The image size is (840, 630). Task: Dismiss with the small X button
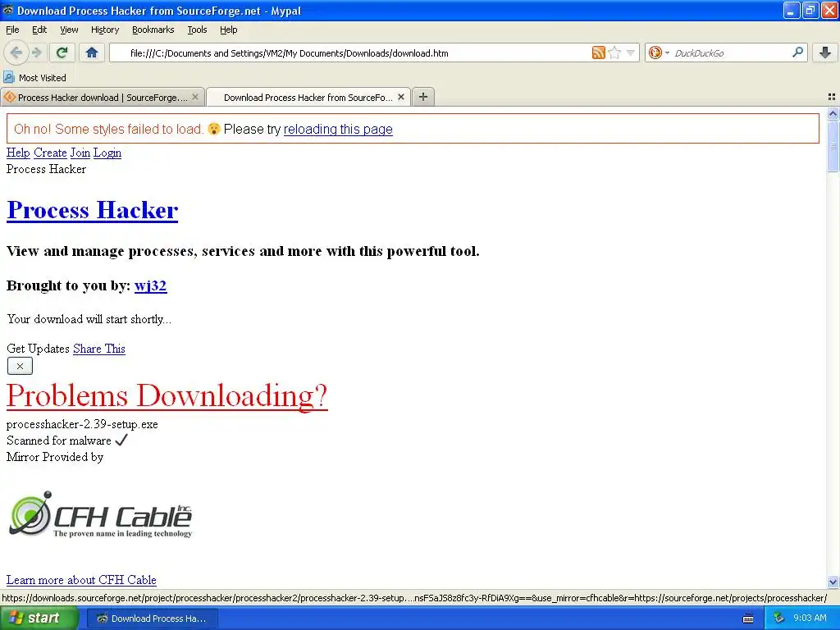click(x=20, y=366)
